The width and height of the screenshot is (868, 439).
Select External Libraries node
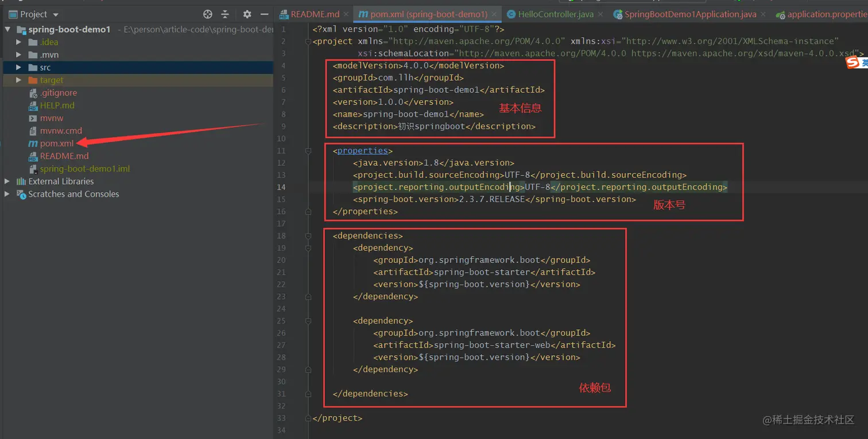click(x=61, y=181)
